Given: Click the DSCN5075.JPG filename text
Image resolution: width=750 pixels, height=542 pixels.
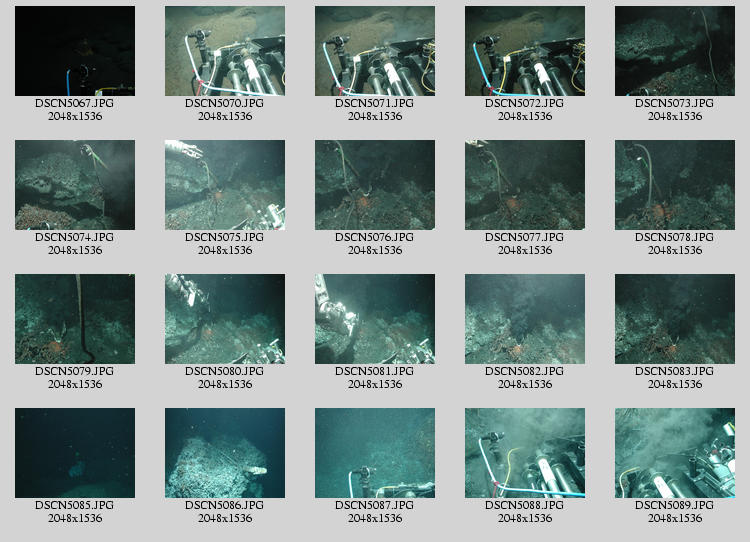Looking at the screenshot, I should coord(224,237).
